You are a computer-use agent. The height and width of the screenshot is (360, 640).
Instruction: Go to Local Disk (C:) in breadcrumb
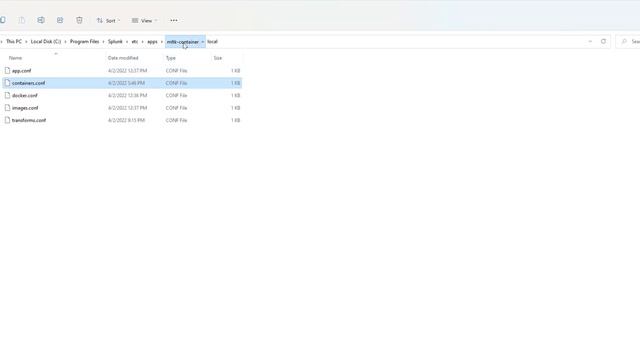tap(46, 42)
